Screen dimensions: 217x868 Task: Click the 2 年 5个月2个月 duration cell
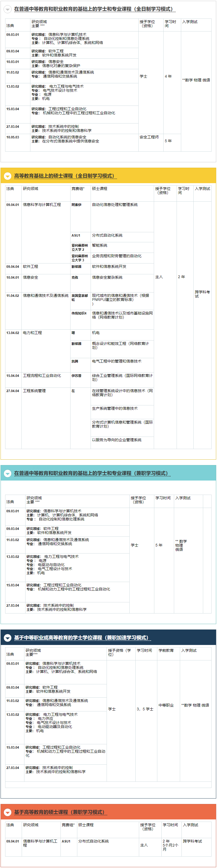[171, 845]
